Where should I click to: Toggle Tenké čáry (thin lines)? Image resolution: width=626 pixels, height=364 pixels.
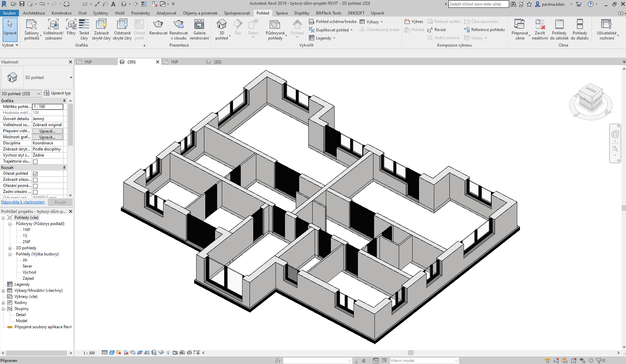[84, 29]
